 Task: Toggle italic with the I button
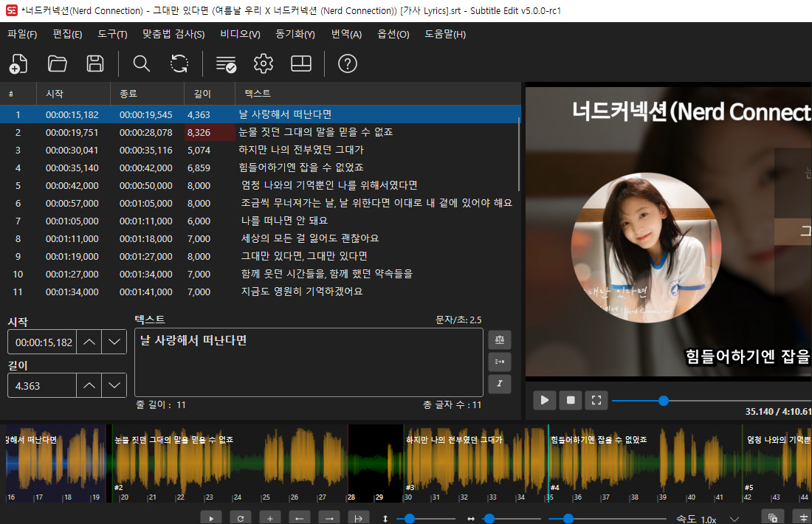click(x=500, y=384)
